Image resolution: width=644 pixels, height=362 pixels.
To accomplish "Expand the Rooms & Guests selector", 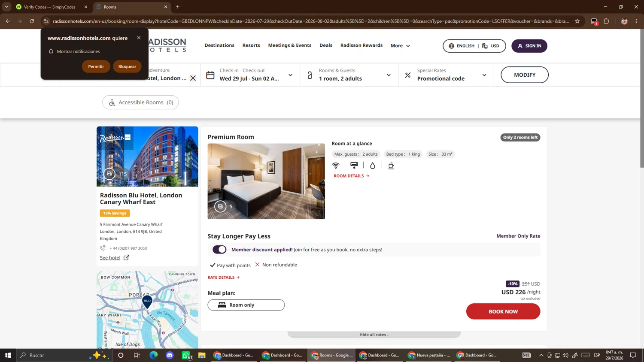I will click(x=349, y=75).
